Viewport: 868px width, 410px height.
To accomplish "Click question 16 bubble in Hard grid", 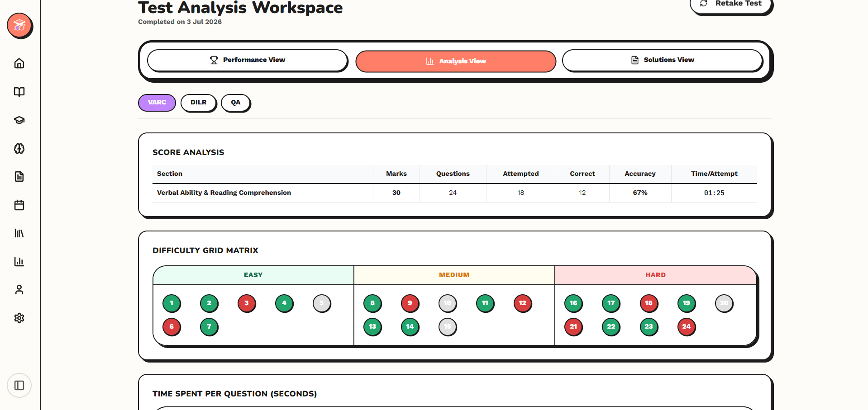I will click(573, 303).
